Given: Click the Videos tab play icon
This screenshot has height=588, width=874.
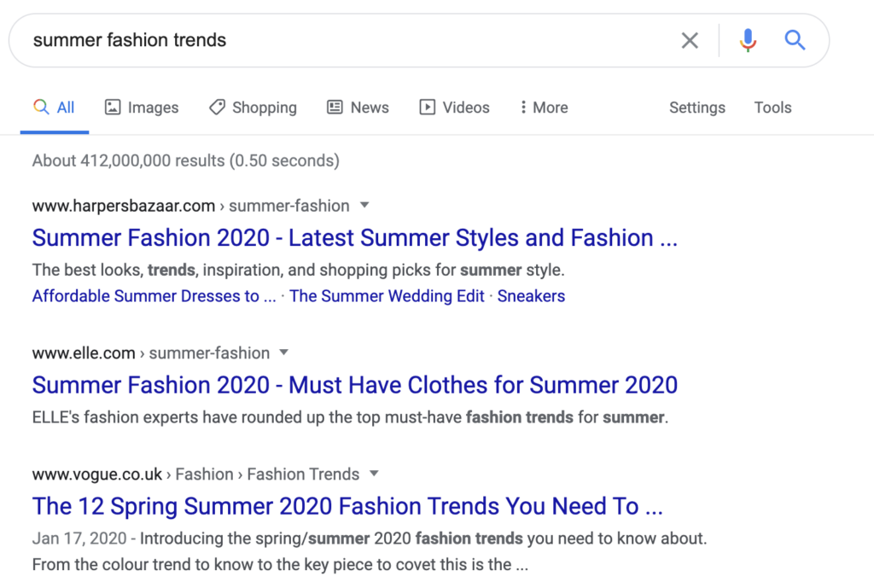Looking at the screenshot, I should [x=427, y=107].
